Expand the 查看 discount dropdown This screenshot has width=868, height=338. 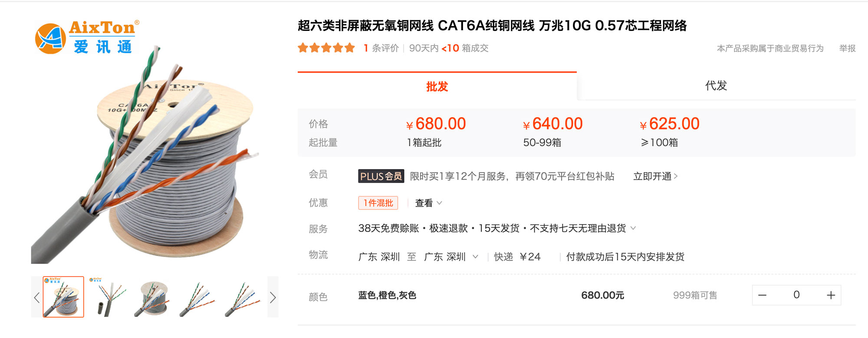428,203
